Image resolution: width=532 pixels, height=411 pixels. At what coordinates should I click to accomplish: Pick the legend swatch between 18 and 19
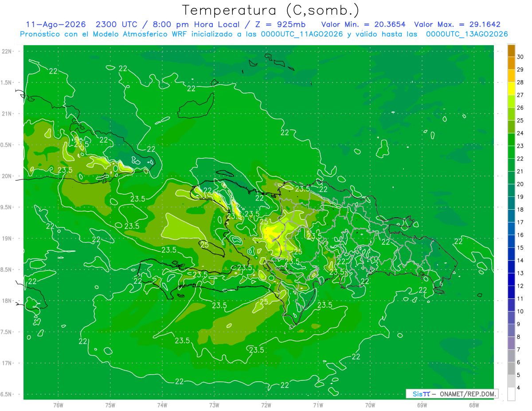coord(511,203)
